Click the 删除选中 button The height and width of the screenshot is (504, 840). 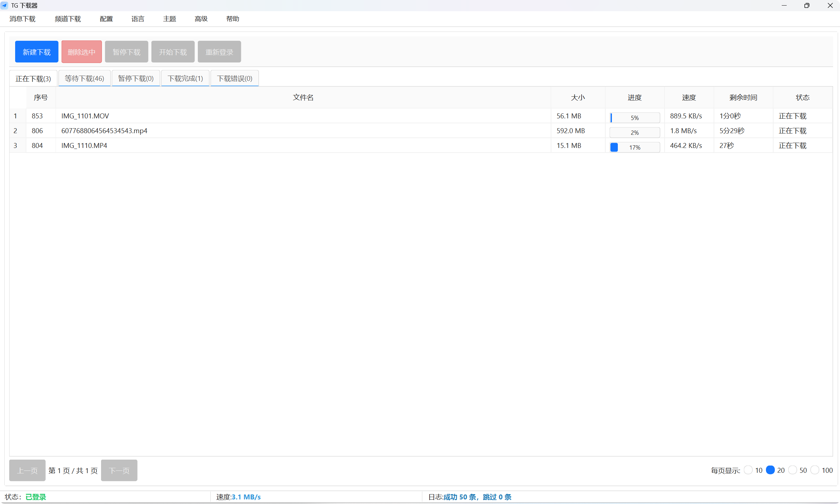click(81, 52)
